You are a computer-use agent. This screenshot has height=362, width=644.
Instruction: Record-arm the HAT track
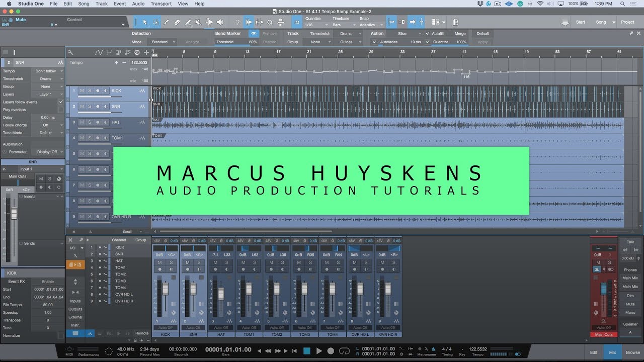coord(98,122)
